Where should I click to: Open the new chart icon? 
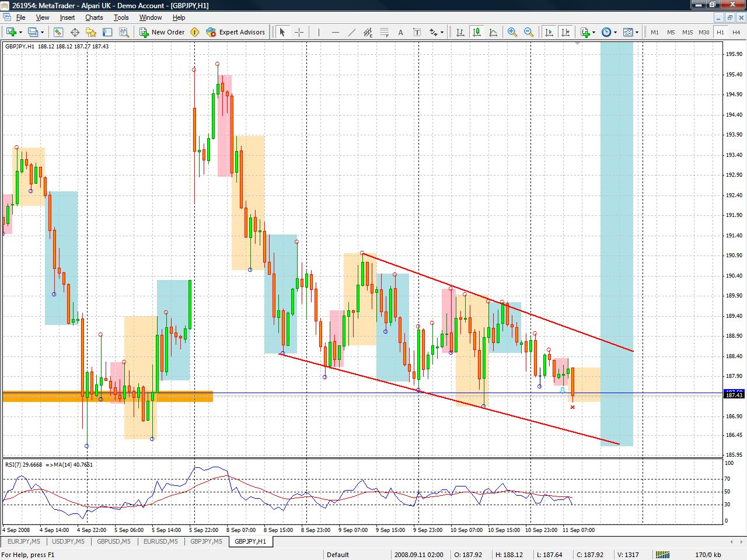pyautogui.click(x=11, y=32)
